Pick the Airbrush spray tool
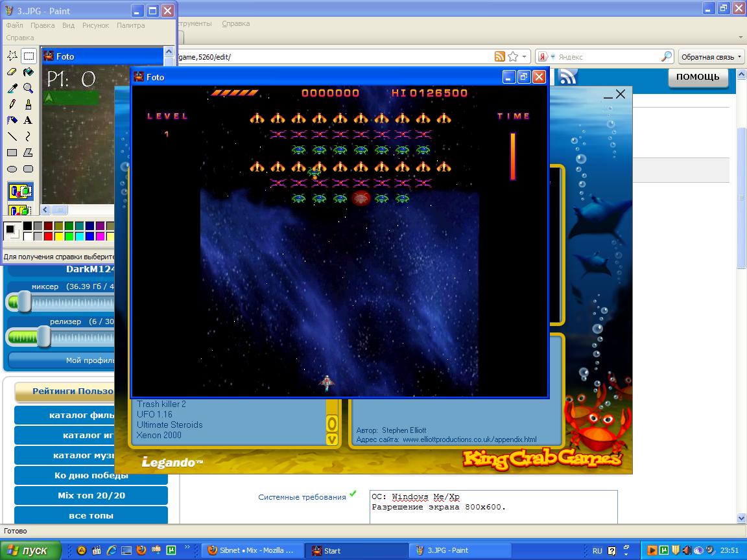 coord(12,121)
